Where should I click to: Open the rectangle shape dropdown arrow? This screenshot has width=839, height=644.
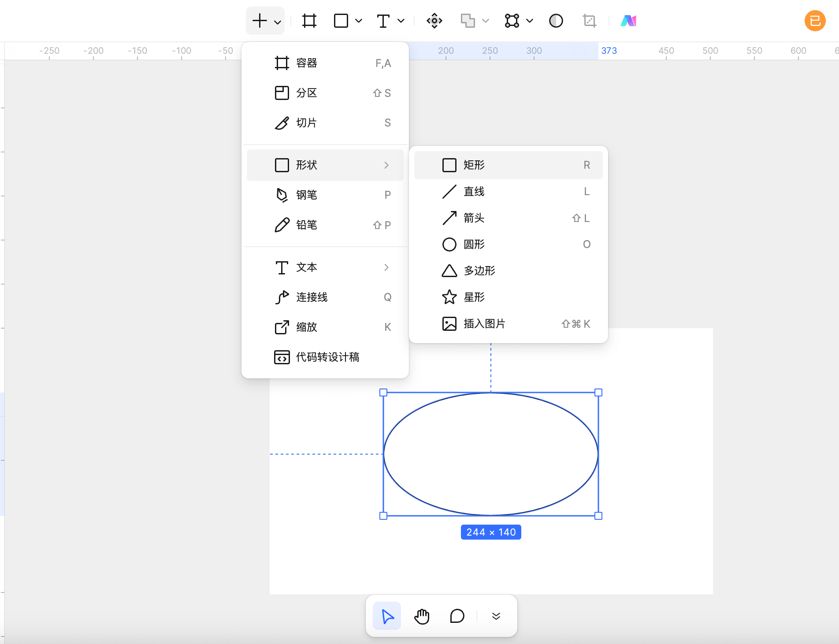(359, 21)
